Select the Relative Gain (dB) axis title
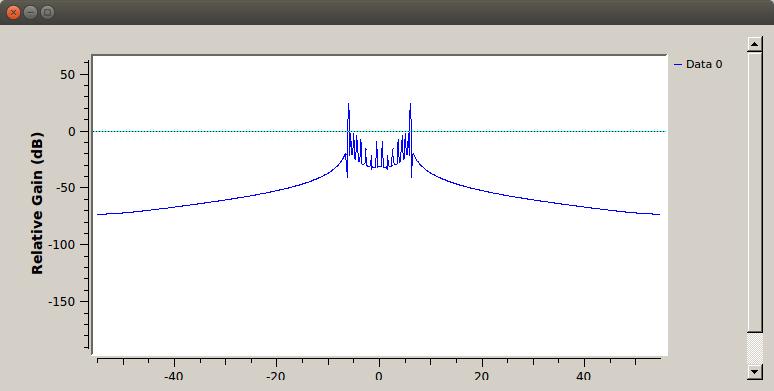Image resolution: width=774 pixels, height=391 pixels. pos(38,203)
